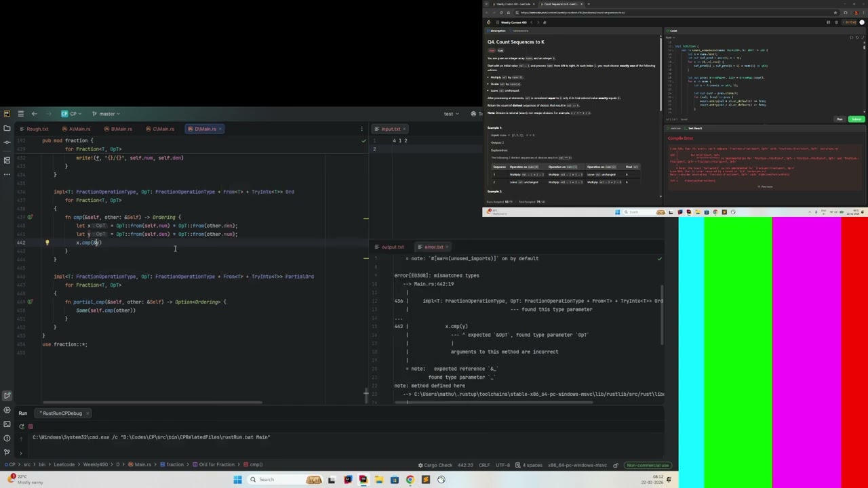Open the test run configuration dropdown
Image resolution: width=868 pixels, height=488 pixels.
[x=451, y=114]
